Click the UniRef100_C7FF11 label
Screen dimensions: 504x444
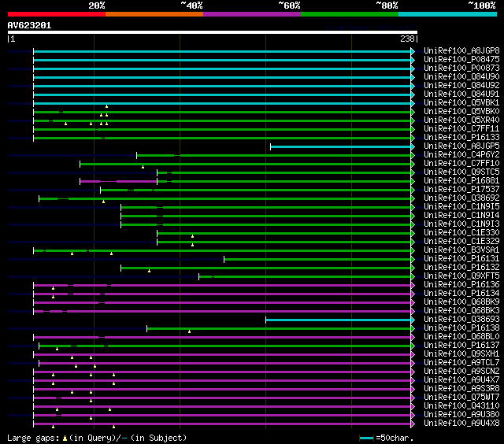461,129
